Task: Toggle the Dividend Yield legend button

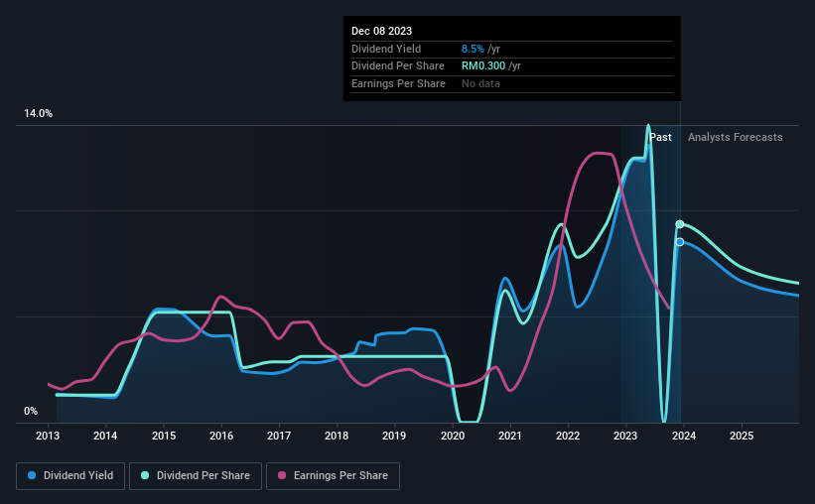Action: (70, 475)
